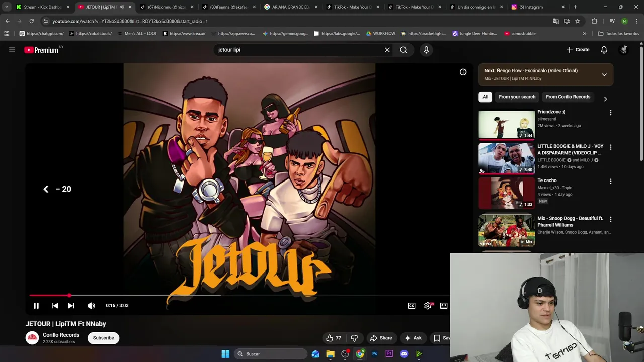Show more filter chips with right arrow
Viewport: 644px width, 362px height.
click(x=605, y=99)
